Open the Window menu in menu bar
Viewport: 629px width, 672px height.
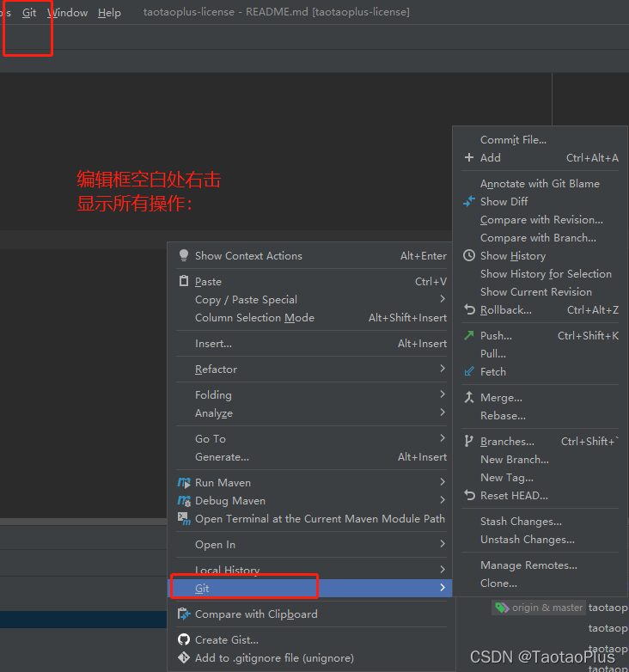(67, 12)
